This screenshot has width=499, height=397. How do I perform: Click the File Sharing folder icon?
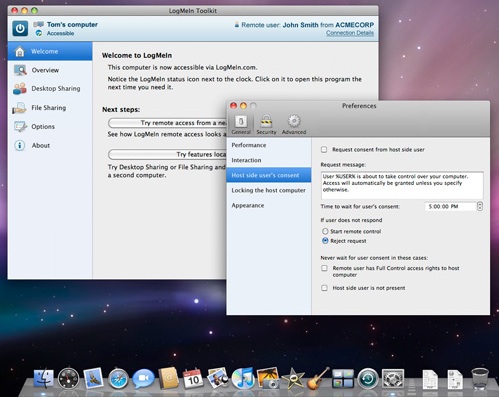click(19, 108)
